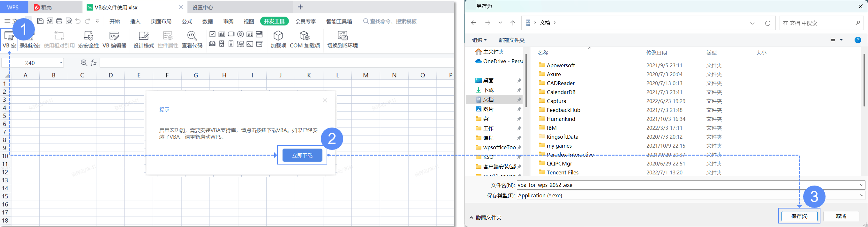
Task: Insert a label control from ribbon
Action: pos(241,44)
